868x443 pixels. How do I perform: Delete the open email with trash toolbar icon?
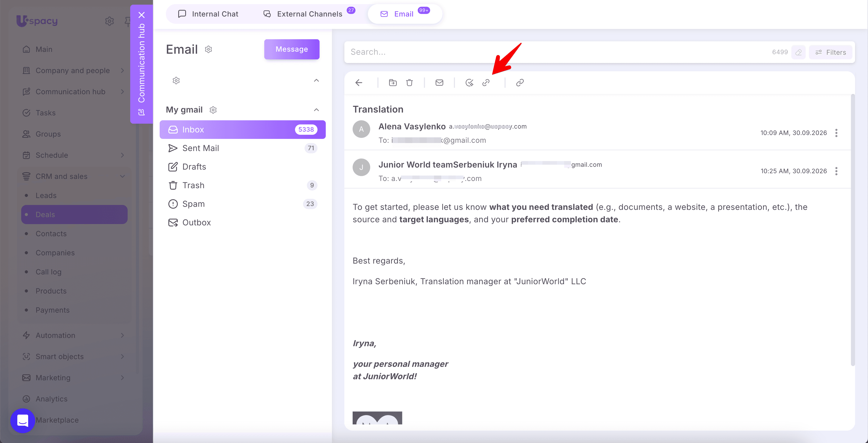[x=409, y=82]
